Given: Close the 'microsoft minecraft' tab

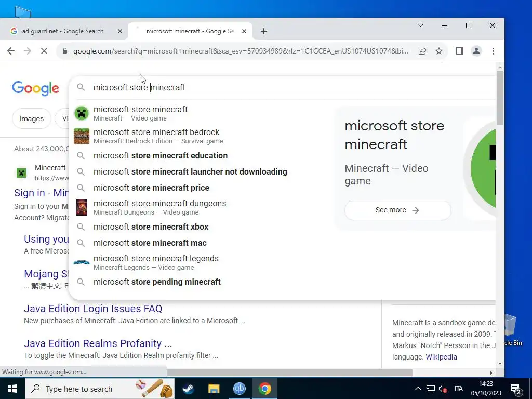Looking at the screenshot, I should (x=244, y=31).
